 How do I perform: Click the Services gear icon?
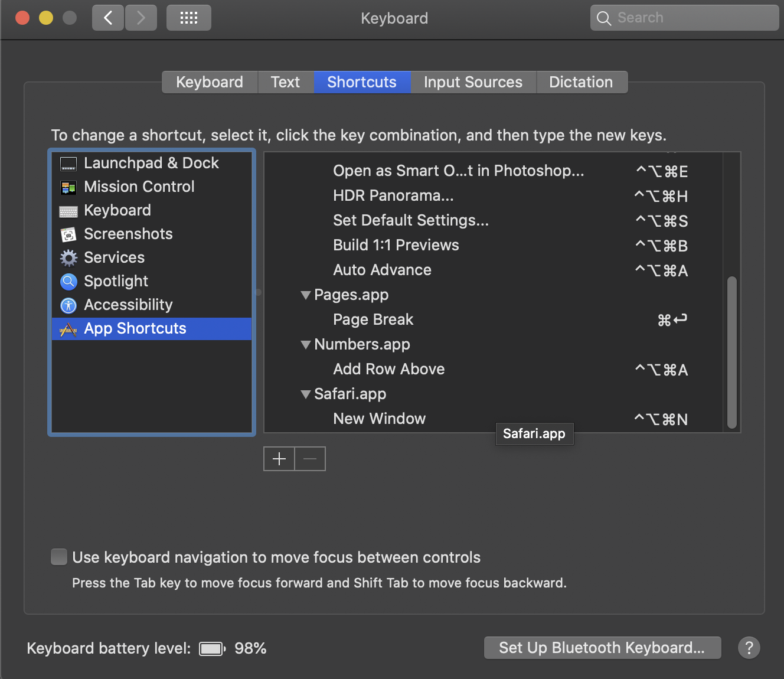coord(68,258)
